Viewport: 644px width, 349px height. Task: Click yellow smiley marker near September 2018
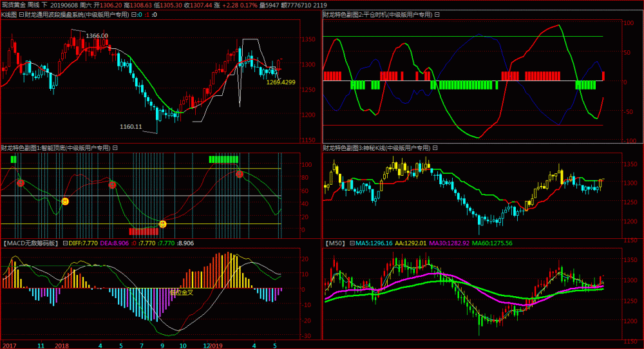pos(163,224)
